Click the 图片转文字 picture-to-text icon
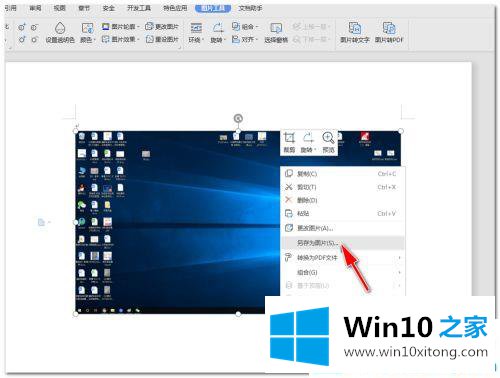Image resolution: width=500 pixels, height=378 pixels. pyautogui.click(x=355, y=33)
